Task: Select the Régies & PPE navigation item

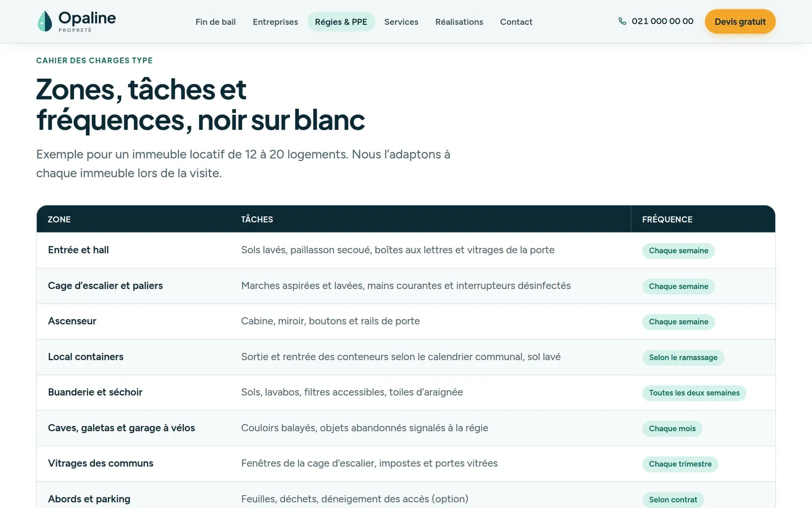Action: (341, 22)
